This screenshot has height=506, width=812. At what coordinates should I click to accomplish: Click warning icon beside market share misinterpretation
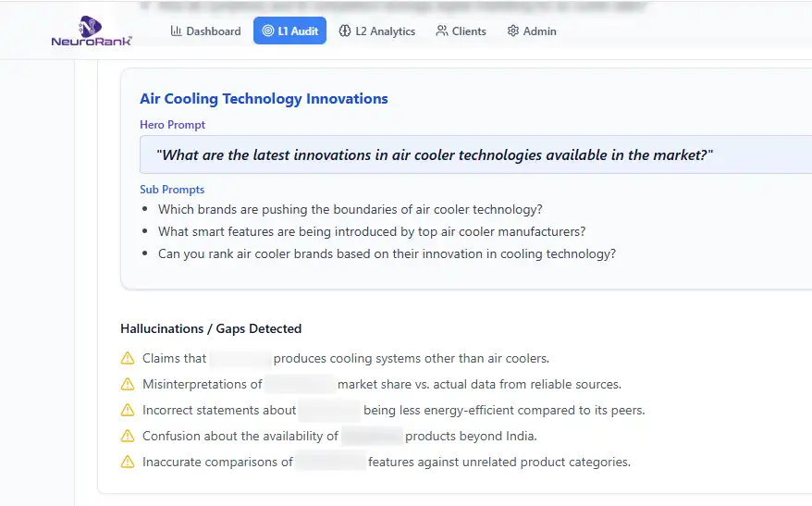coord(128,384)
